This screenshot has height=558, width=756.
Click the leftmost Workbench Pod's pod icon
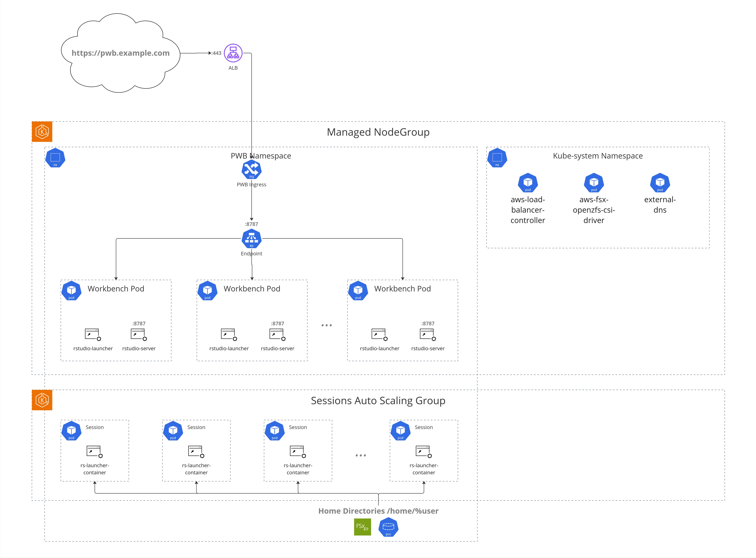tap(71, 290)
